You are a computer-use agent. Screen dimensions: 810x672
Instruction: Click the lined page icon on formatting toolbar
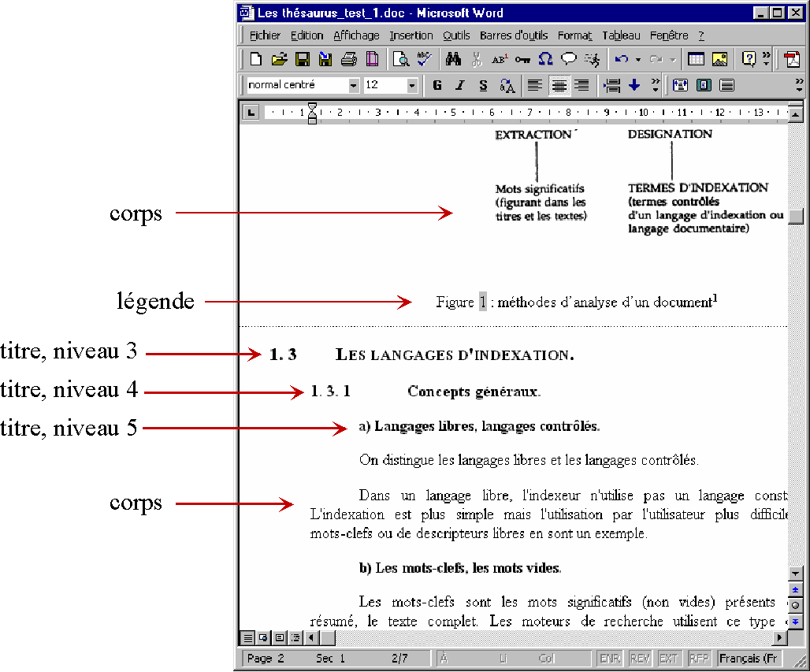pyautogui.click(x=726, y=85)
